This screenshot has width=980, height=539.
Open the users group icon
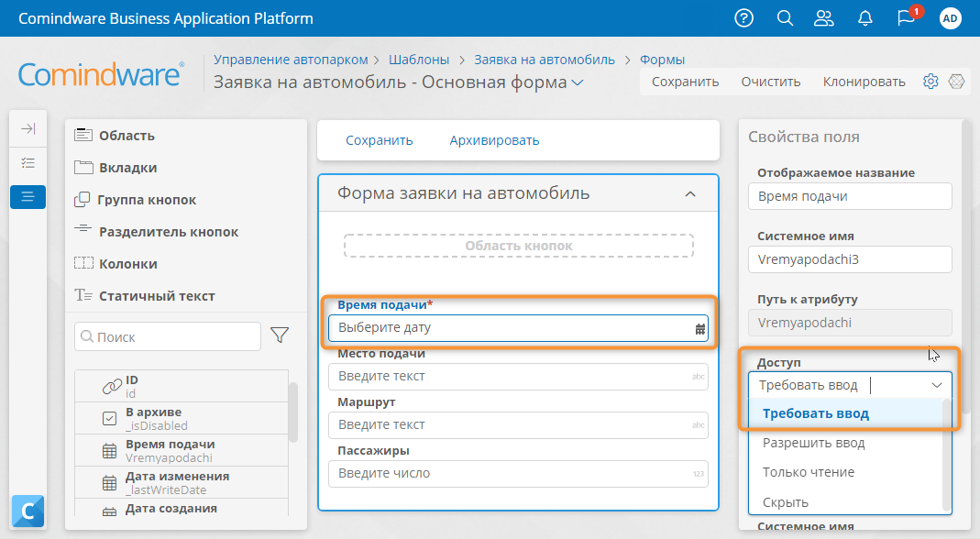824,18
